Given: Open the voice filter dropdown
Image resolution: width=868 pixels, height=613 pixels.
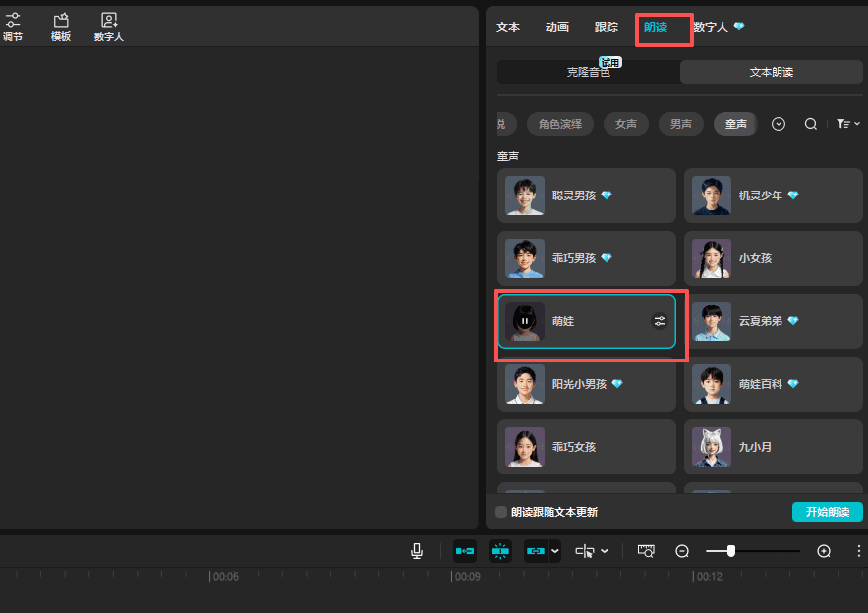Looking at the screenshot, I should pos(847,124).
